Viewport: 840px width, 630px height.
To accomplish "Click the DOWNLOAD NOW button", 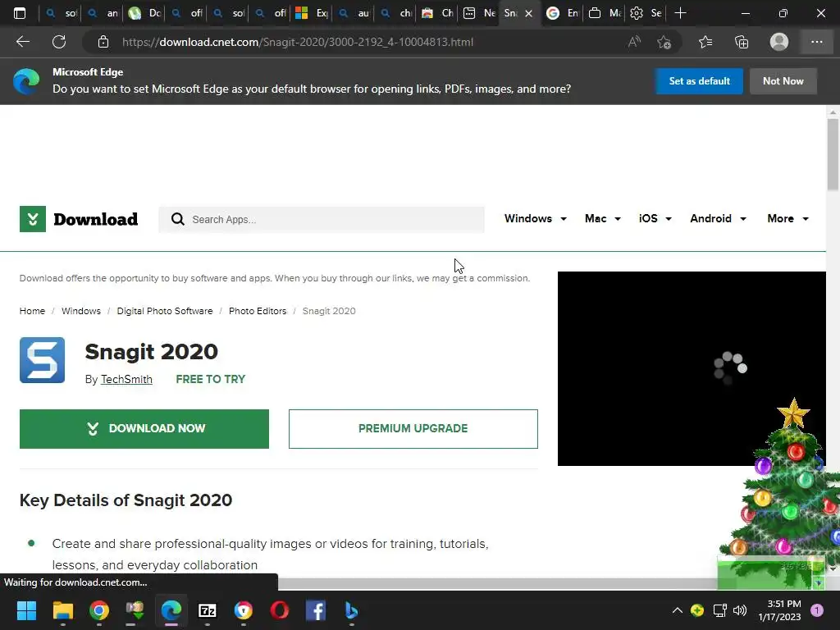I will [x=144, y=428].
